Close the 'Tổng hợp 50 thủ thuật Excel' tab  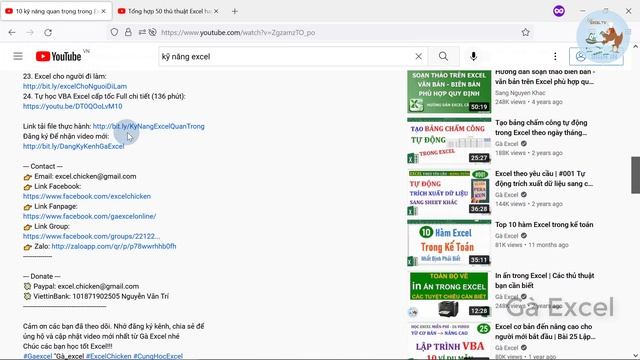point(216,11)
